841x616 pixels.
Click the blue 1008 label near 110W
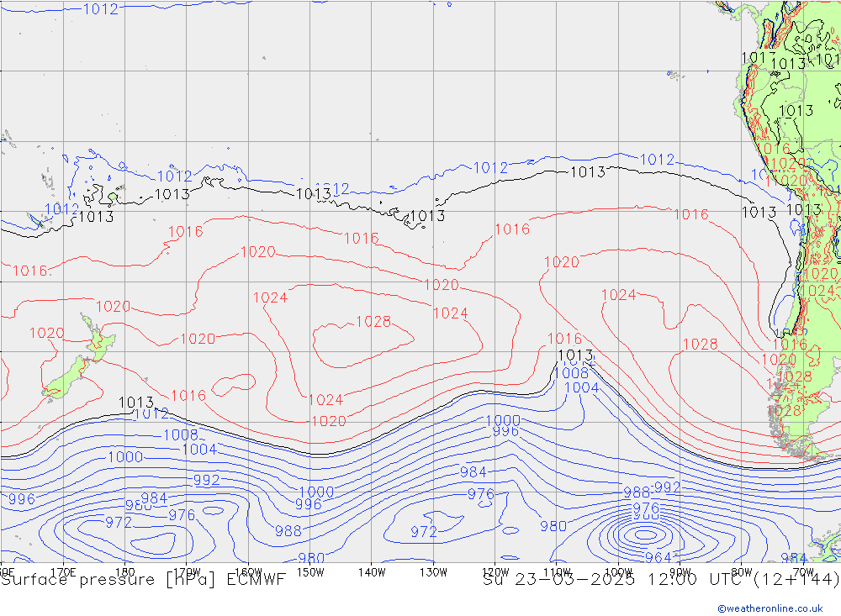(571, 373)
